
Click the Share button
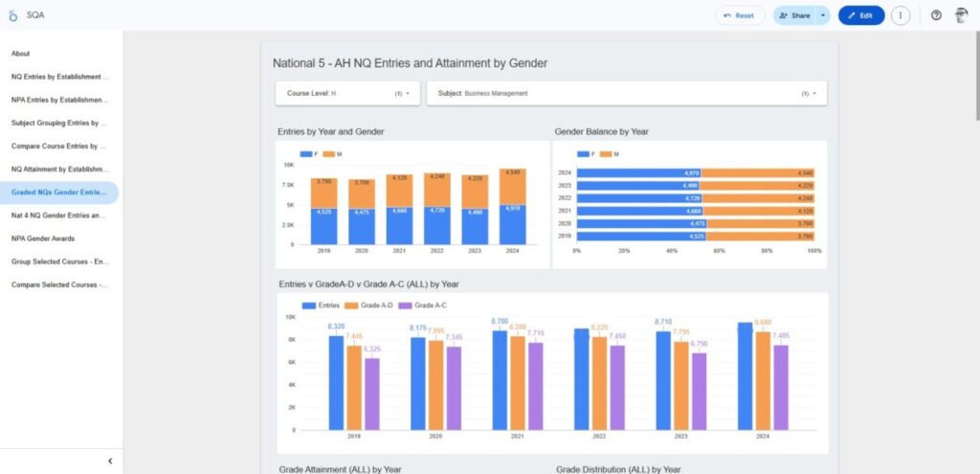point(795,15)
